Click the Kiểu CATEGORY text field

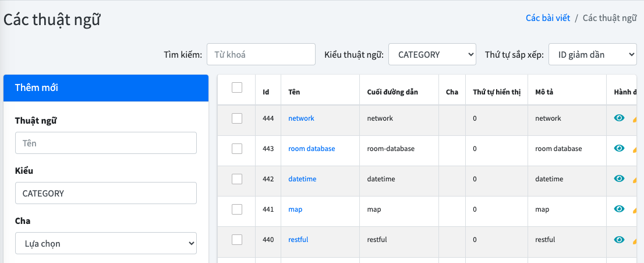(106, 193)
